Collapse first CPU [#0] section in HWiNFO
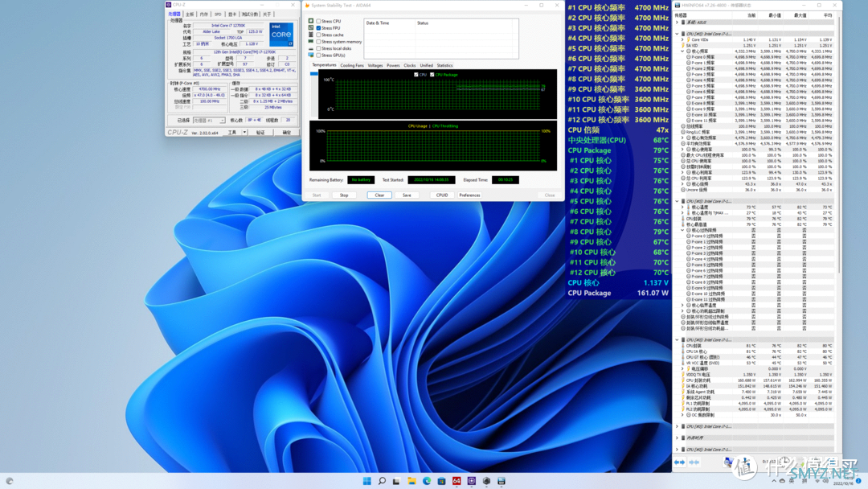 tap(677, 34)
